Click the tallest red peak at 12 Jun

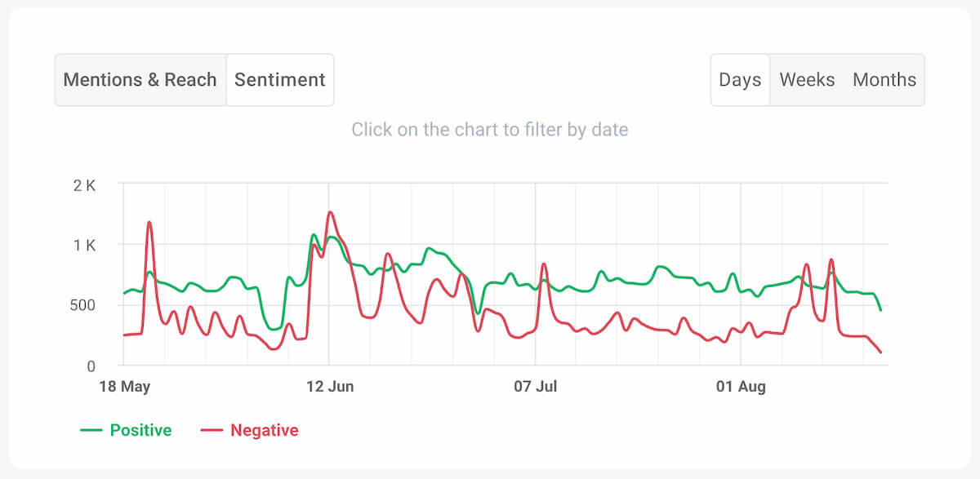[x=330, y=213]
